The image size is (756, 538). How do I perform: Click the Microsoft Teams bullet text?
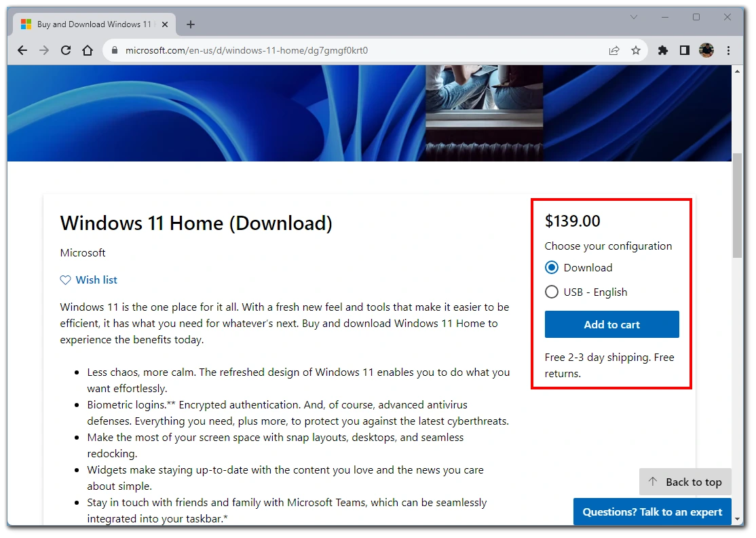tap(287, 510)
